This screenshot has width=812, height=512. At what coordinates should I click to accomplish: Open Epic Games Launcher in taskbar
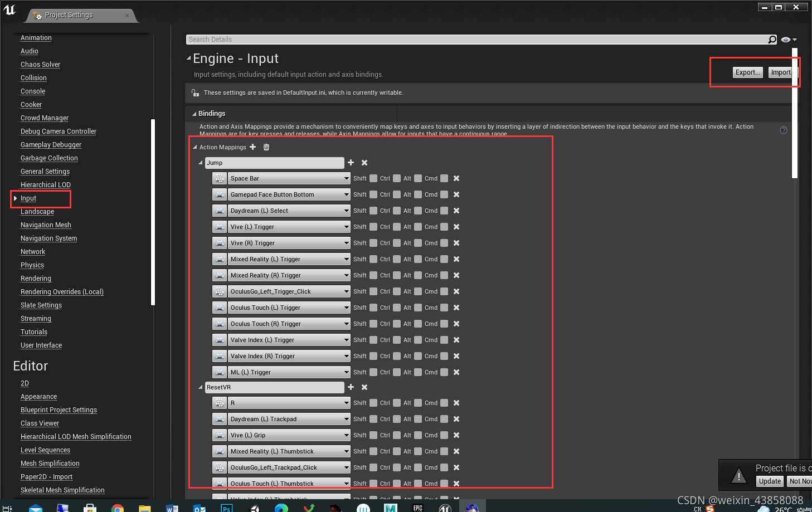pos(417,508)
